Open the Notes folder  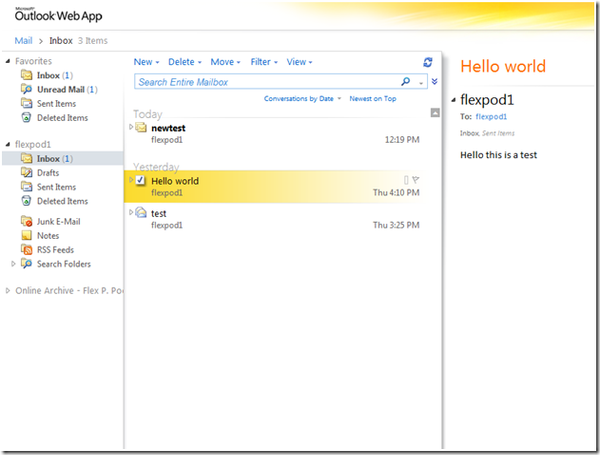click(48, 236)
